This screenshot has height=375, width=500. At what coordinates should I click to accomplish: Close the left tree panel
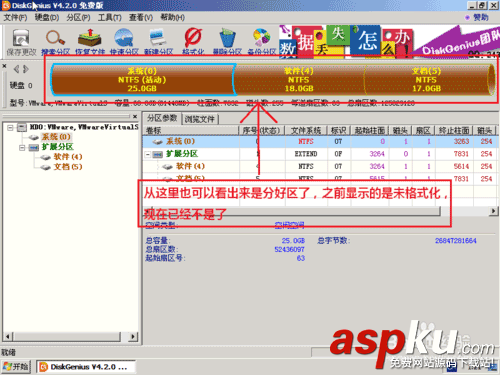(135, 116)
